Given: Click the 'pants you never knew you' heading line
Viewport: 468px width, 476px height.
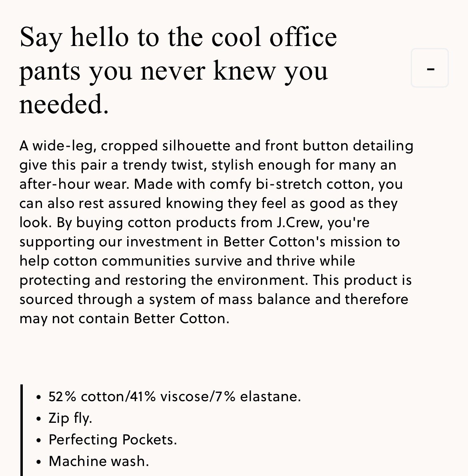Looking at the screenshot, I should point(174,71).
